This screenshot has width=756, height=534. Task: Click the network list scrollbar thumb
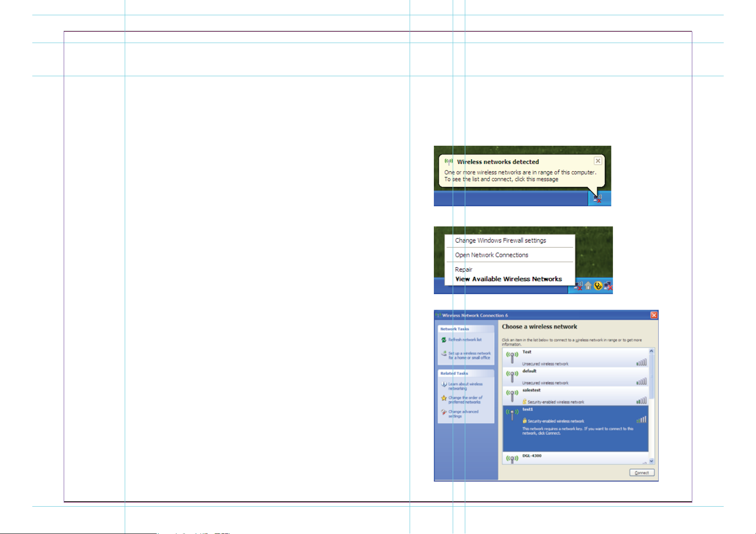pos(651,376)
